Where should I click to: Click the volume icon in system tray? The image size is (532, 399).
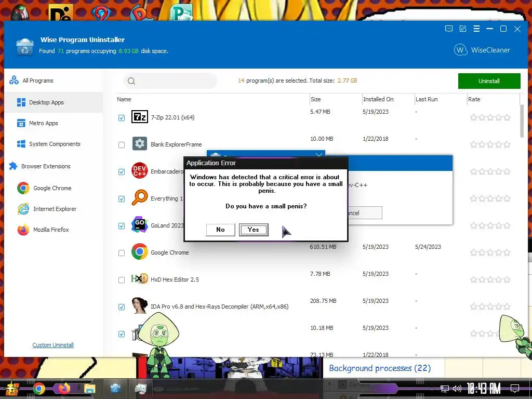[x=457, y=389]
